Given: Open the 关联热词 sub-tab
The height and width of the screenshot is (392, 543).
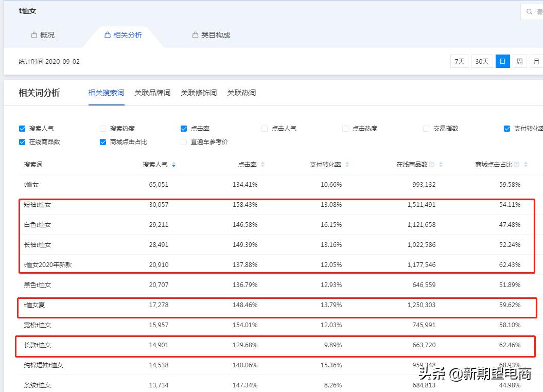Looking at the screenshot, I should [241, 93].
